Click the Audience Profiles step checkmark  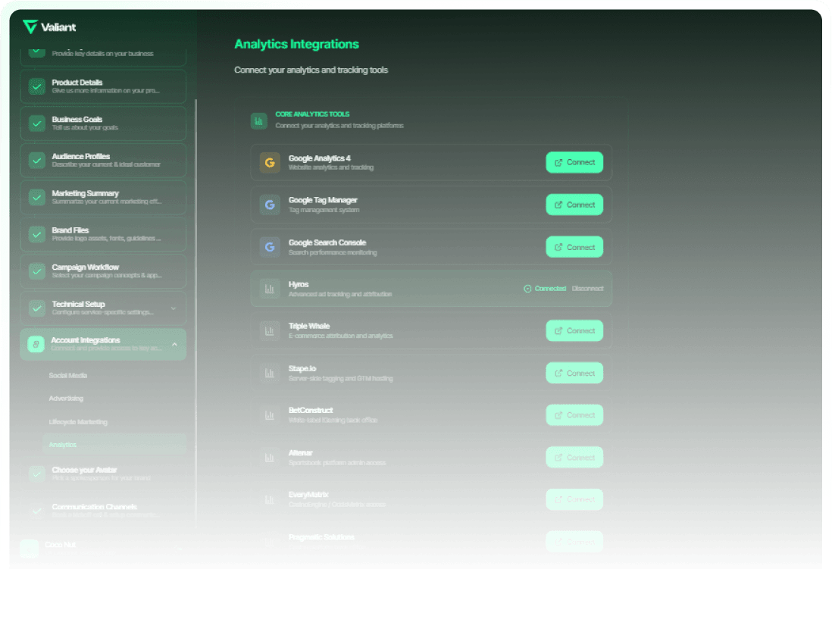pyautogui.click(x=36, y=160)
